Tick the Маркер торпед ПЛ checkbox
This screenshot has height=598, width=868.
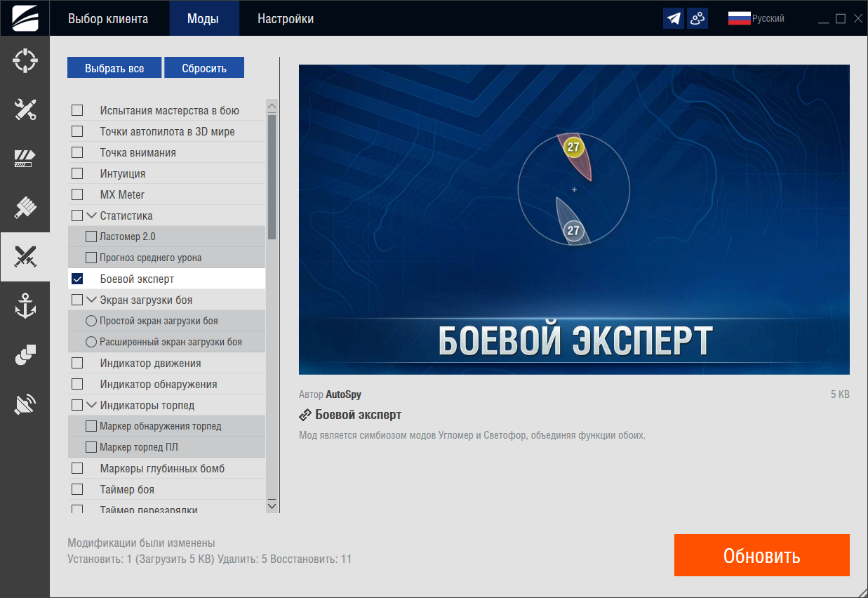coord(91,447)
